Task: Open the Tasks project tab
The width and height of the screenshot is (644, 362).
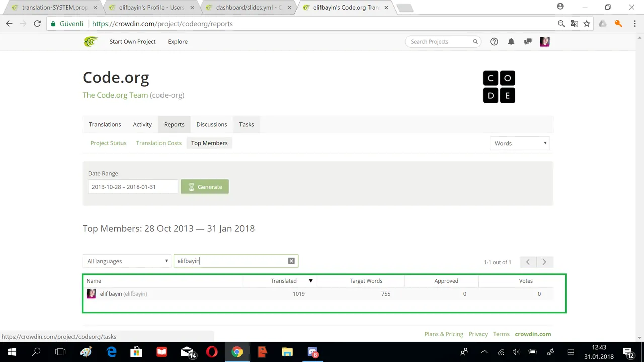Action: [x=247, y=124]
